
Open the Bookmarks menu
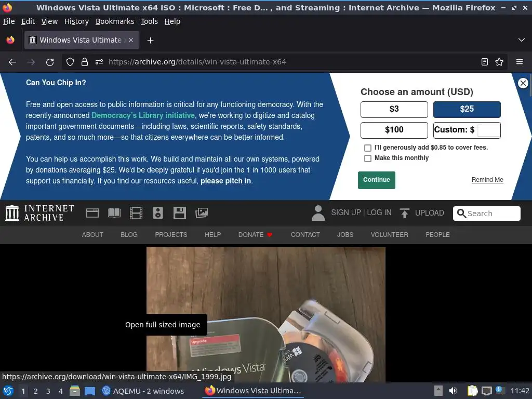click(x=115, y=21)
